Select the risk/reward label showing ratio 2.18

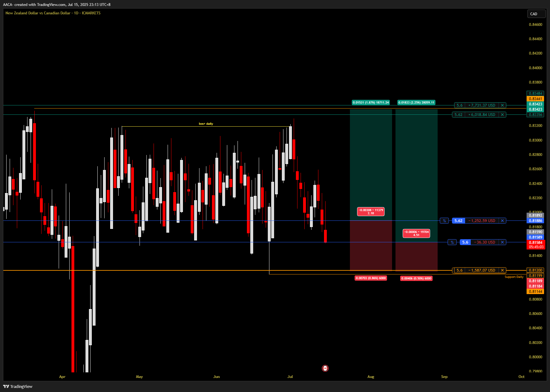click(371, 212)
